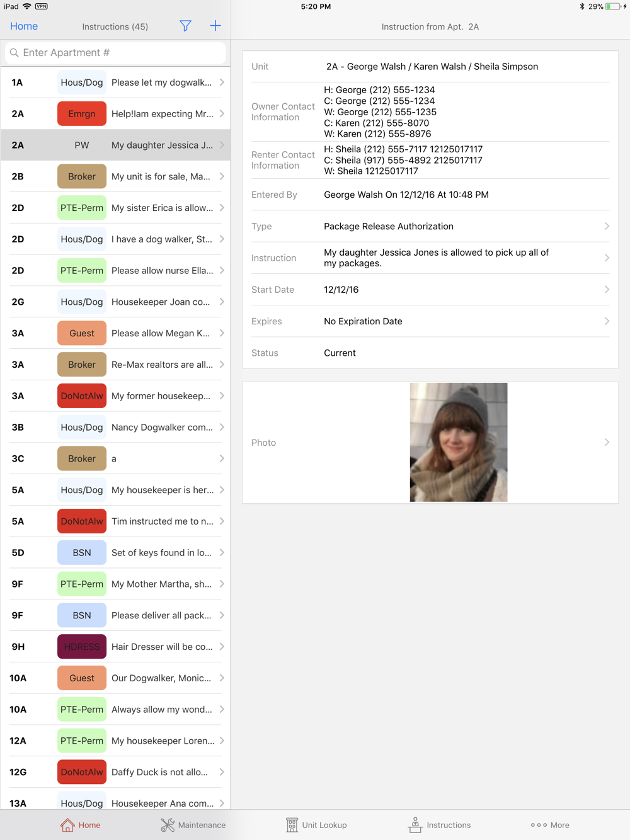This screenshot has height=840, width=630.
Task: Open chevron for 'Please let my dogwalk...' row
Action: click(222, 82)
